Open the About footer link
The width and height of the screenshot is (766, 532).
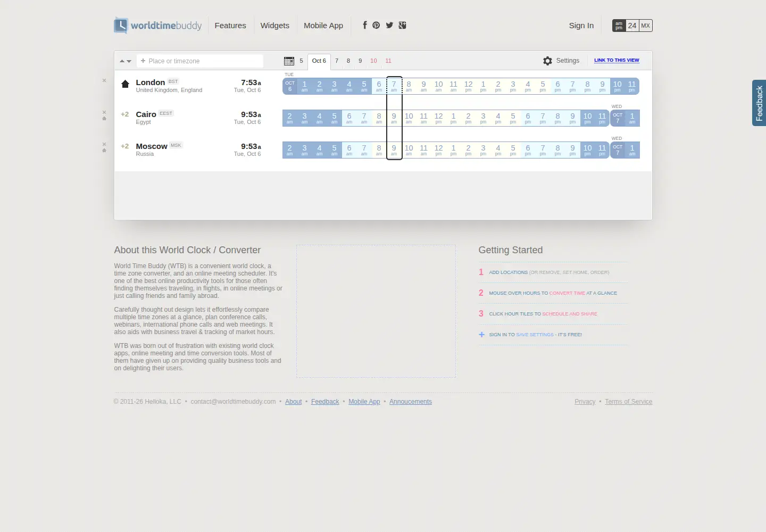[x=293, y=402]
